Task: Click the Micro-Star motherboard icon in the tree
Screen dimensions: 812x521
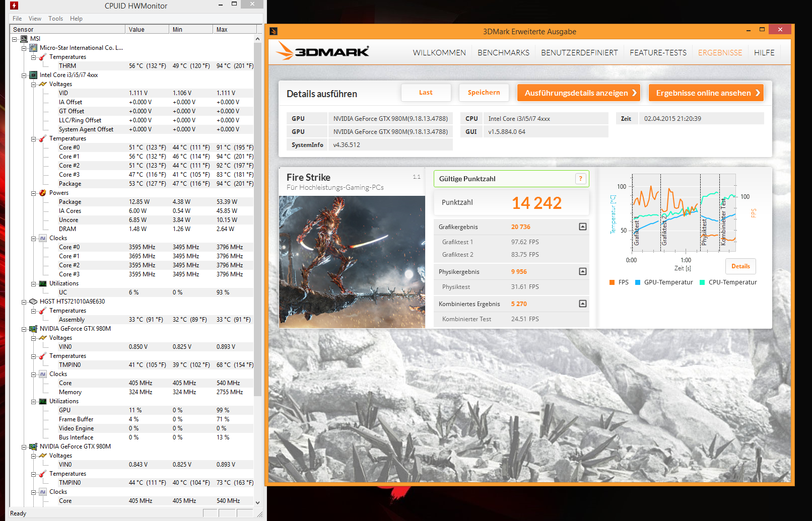Action: [x=33, y=48]
